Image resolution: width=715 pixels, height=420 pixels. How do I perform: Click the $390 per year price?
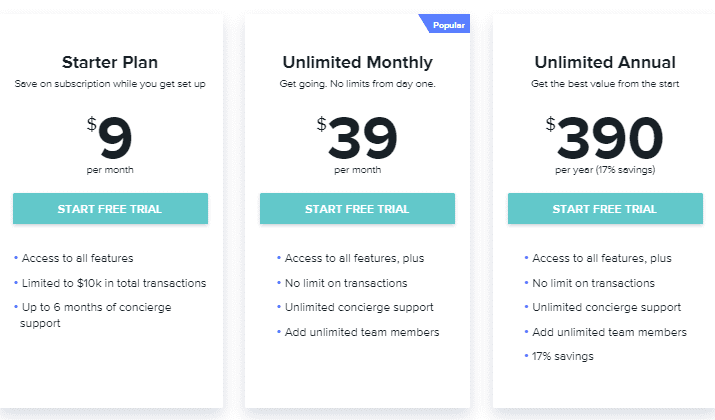click(x=605, y=144)
